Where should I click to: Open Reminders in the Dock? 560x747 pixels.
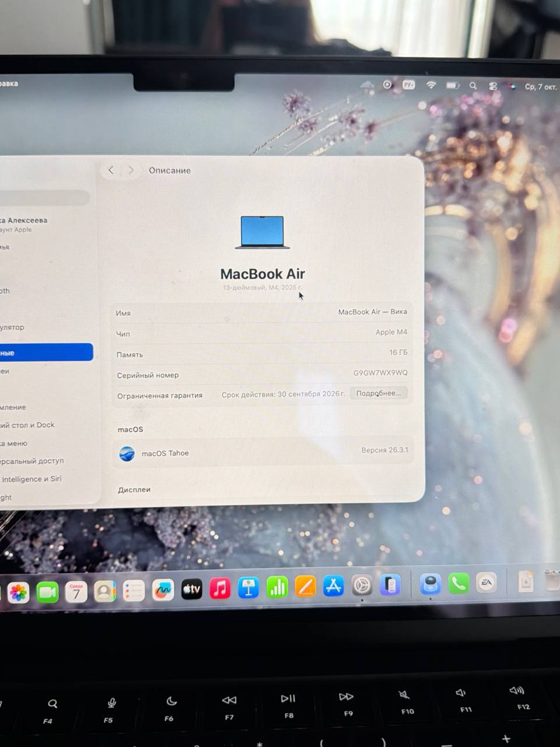[134, 591]
